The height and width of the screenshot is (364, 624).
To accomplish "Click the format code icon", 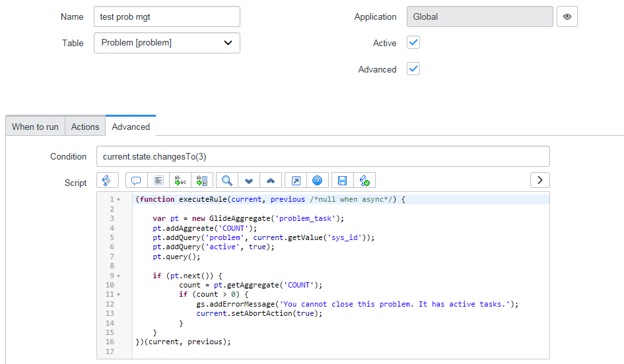I will 158,181.
